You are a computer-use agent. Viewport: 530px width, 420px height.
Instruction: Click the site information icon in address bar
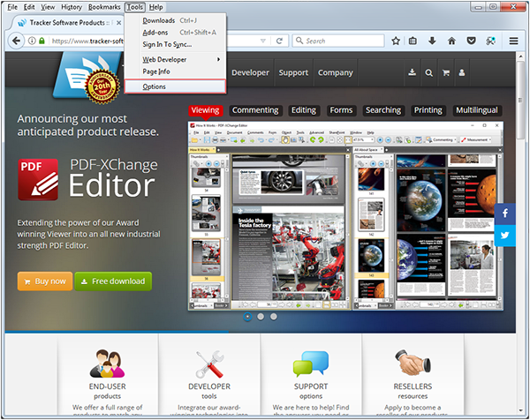(32, 41)
